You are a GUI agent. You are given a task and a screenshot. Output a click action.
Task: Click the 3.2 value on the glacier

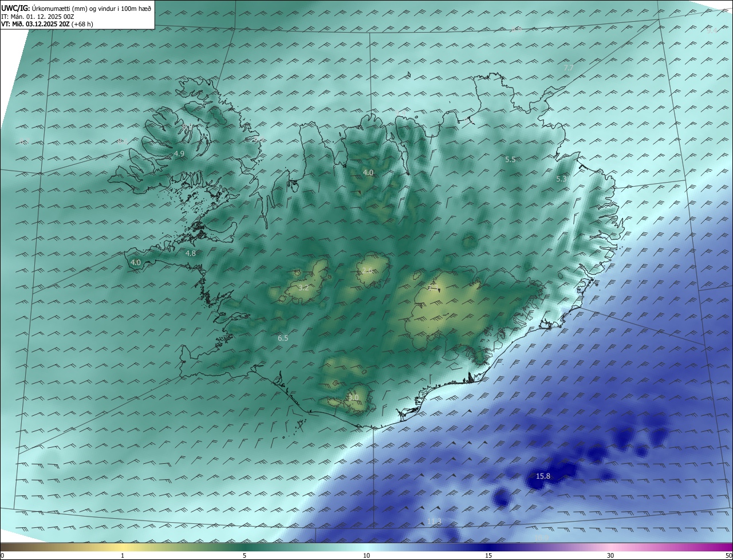pyautogui.click(x=304, y=288)
